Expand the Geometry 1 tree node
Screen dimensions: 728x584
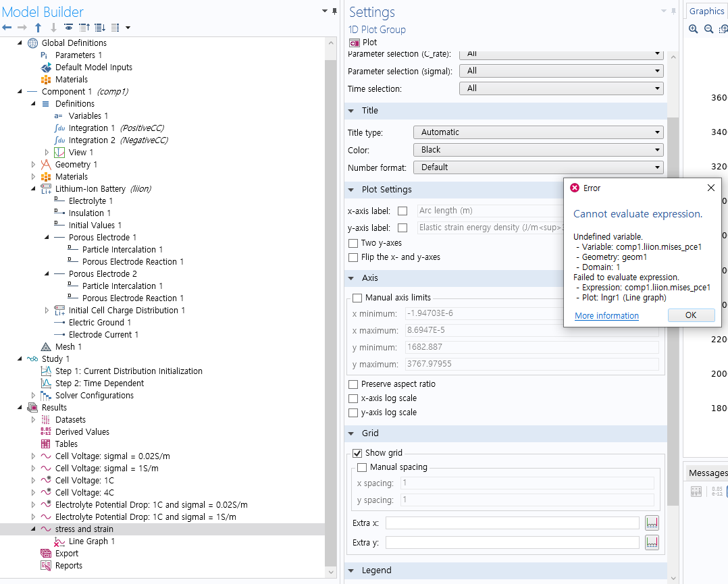tap(34, 165)
